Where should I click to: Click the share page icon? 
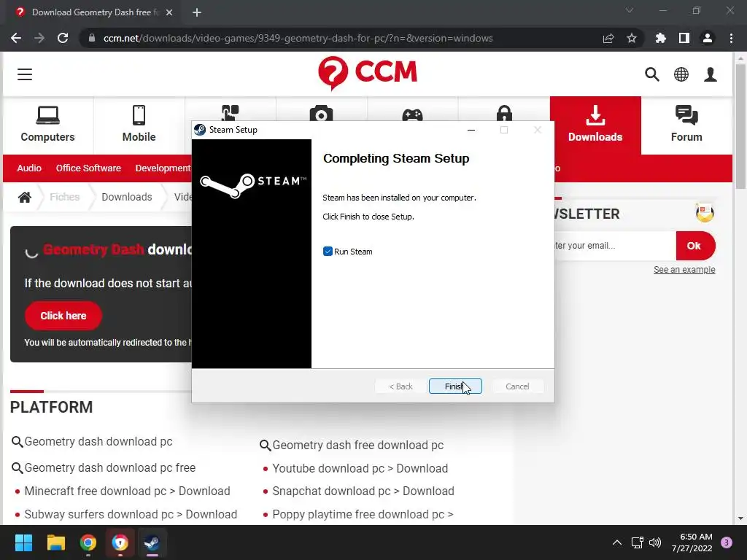608,38
